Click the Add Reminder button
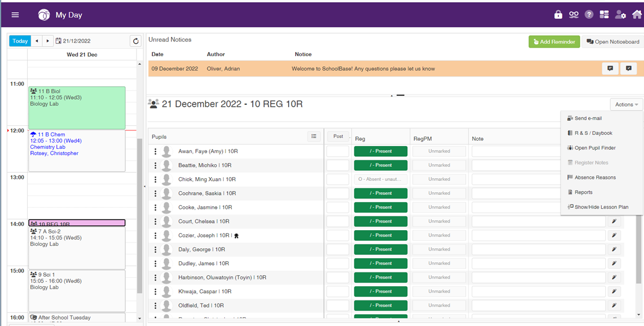This screenshot has width=644, height=326. (554, 41)
